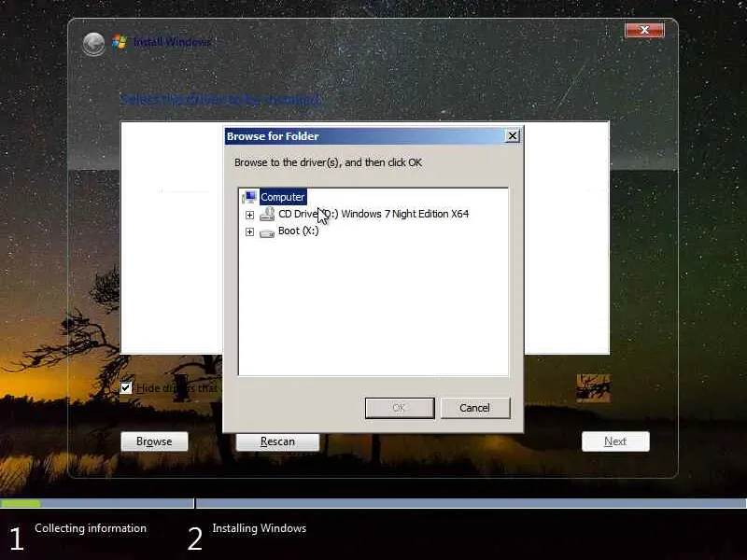Toggle the Hide drivers checkbox
Image resolution: width=747 pixels, height=560 pixels.
126,388
